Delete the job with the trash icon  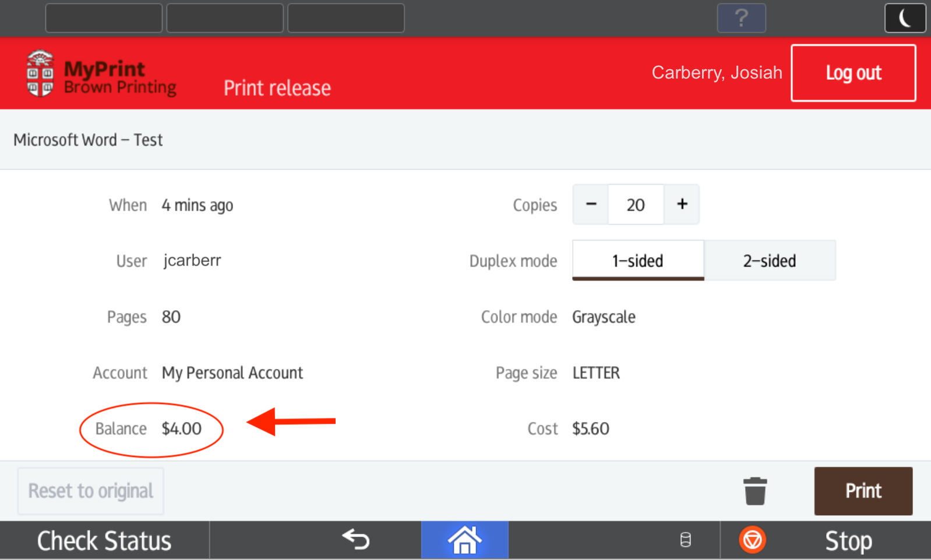[x=755, y=491]
